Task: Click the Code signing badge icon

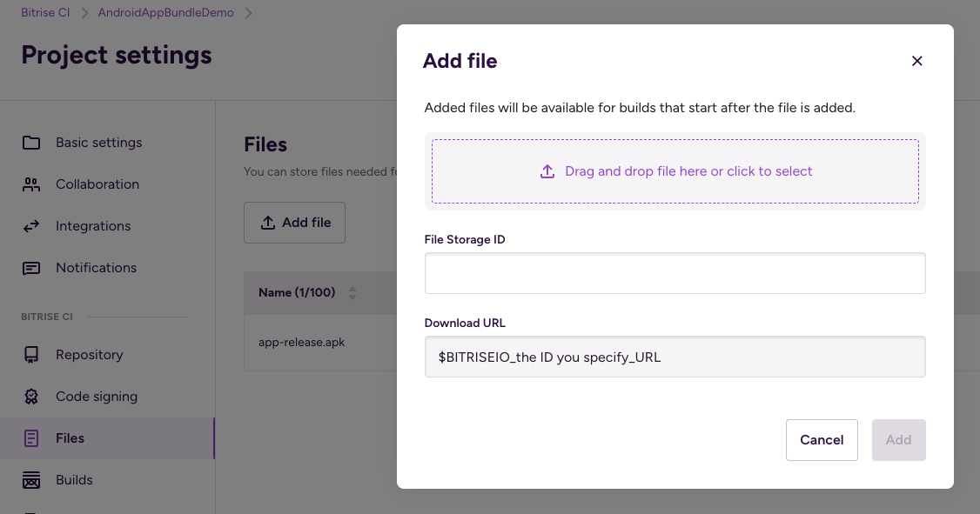Action: [31, 397]
